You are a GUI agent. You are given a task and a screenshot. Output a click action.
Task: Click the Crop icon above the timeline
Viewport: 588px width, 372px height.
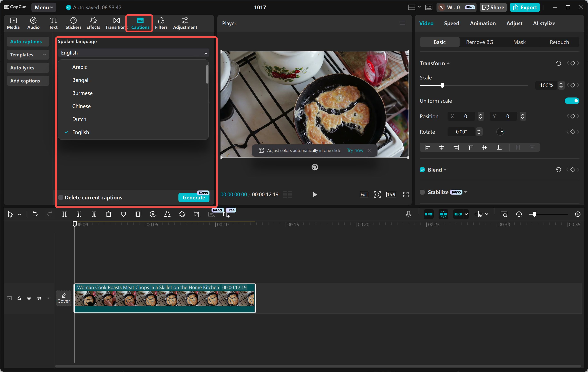point(197,214)
